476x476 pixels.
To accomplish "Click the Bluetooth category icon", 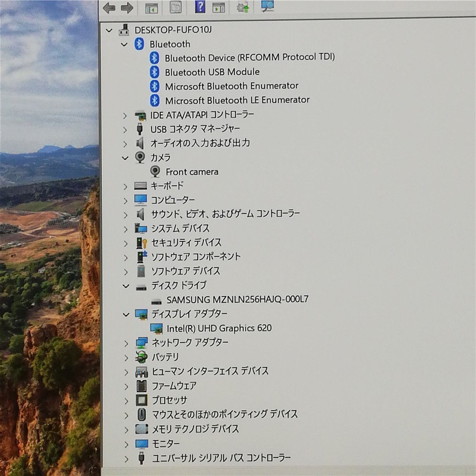I will pos(139,44).
